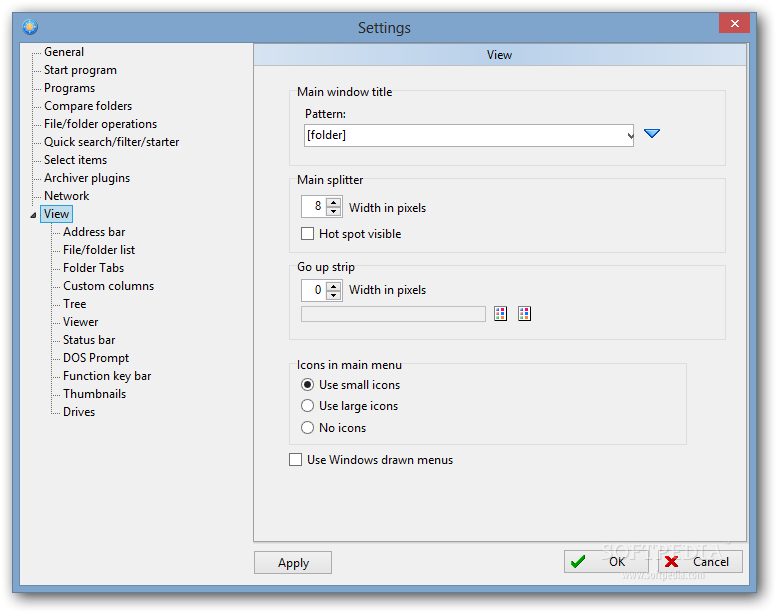Image resolution: width=777 pixels, height=613 pixels.
Task: Open the Start program settings page
Action: [x=80, y=70]
